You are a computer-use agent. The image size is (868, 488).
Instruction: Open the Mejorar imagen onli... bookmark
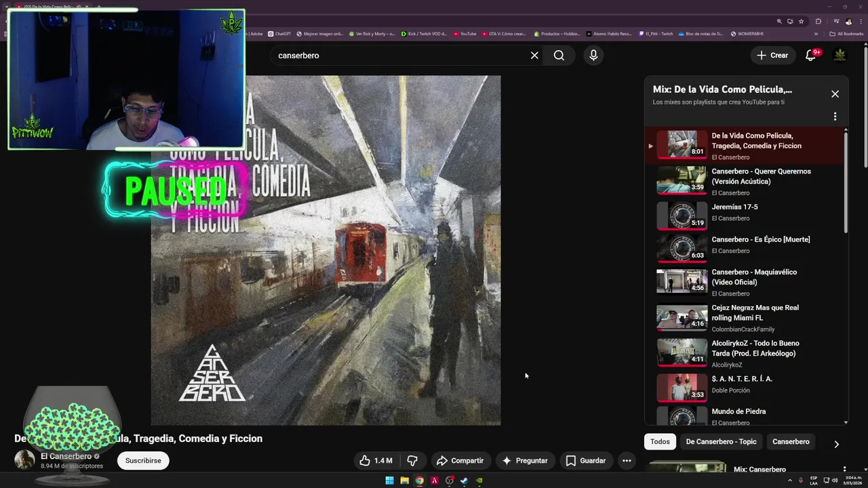320,34
